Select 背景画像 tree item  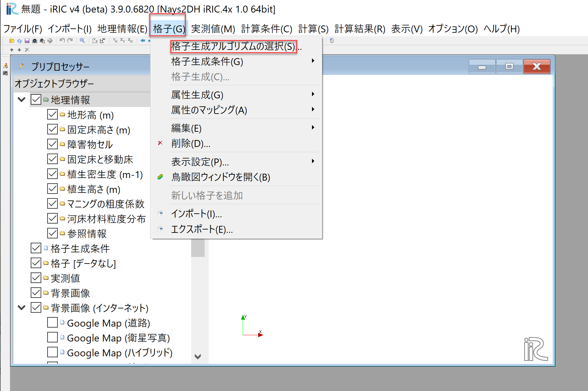click(70, 293)
